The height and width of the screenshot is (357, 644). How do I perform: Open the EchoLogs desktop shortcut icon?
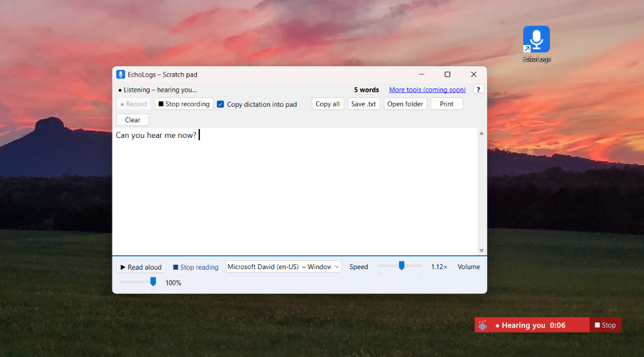click(536, 44)
